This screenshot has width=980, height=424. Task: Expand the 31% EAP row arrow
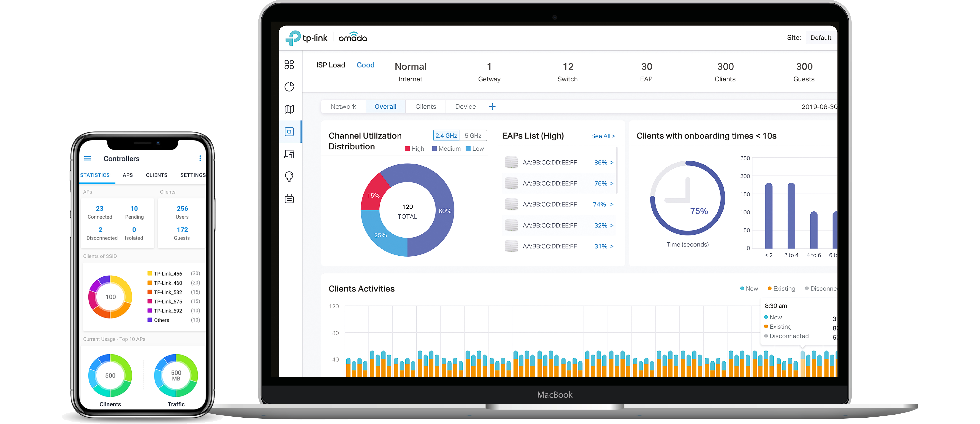(612, 247)
